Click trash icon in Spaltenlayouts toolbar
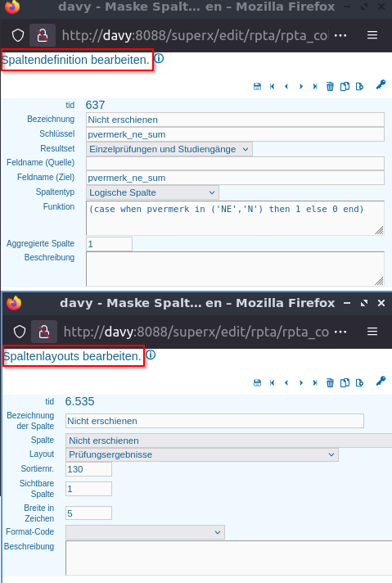The width and height of the screenshot is (392, 583). click(330, 382)
